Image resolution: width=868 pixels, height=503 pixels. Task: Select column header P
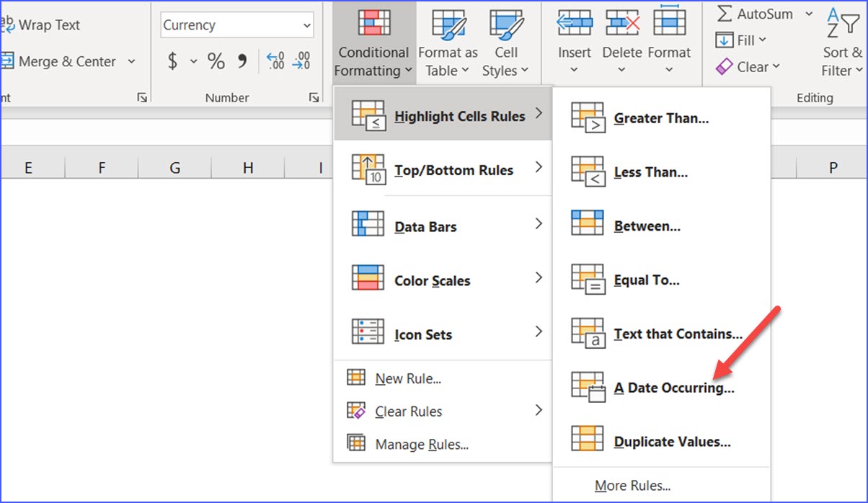[833, 167]
